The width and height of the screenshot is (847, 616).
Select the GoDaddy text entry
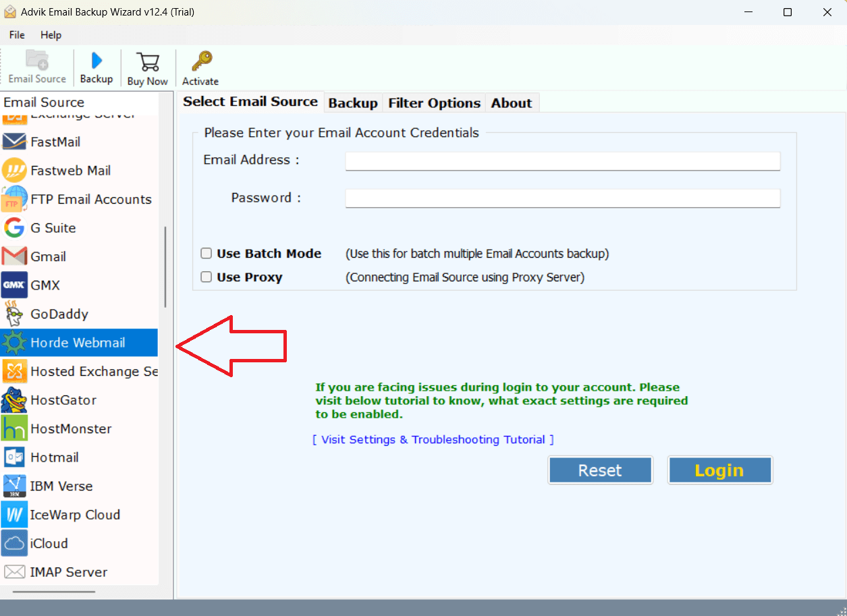click(x=59, y=314)
